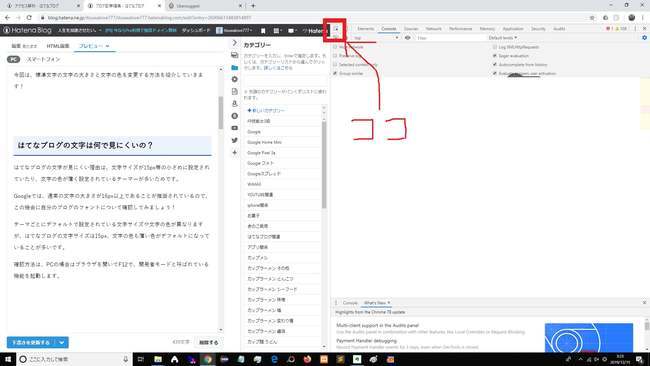Click the 詳しくはこちら link in category description
650x366 pixels.
(x=278, y=68)
